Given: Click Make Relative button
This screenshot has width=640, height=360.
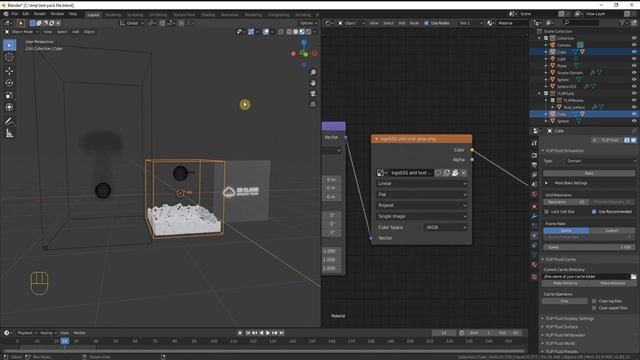Looking at the screenshot, I should pos(565,283).
